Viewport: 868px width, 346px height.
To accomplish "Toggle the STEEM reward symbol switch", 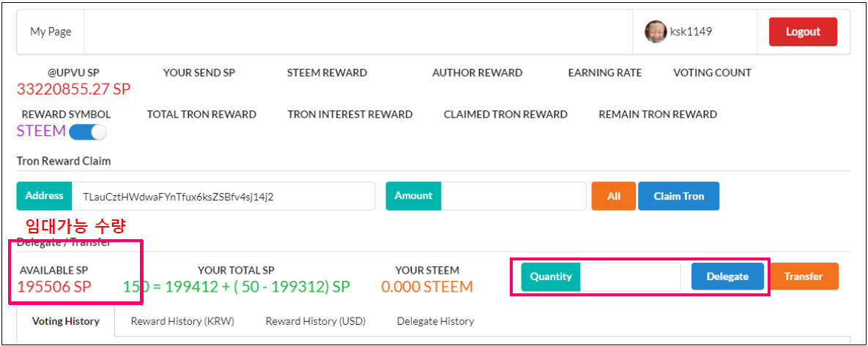I will [x=88, y=132].
